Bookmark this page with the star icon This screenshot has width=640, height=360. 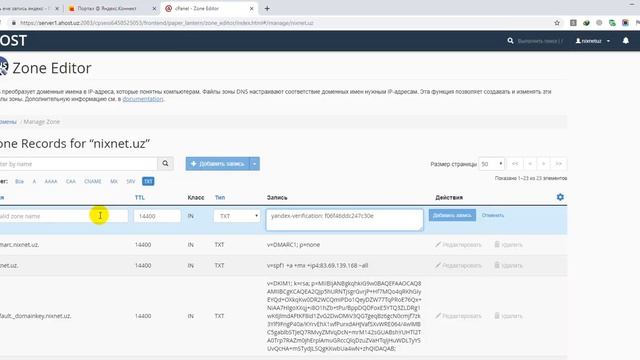557,23
